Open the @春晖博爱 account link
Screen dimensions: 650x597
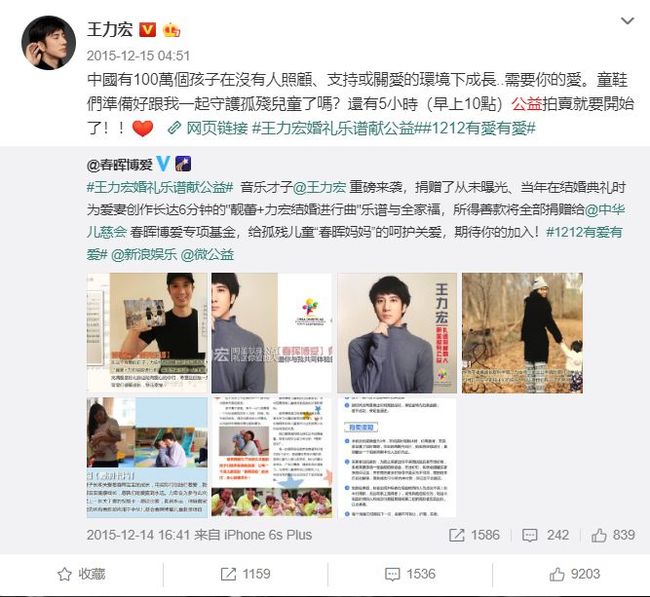point(120,165)
